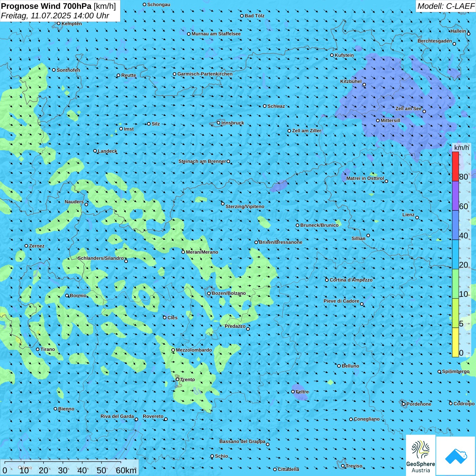This screenshot has width=476, height=476.
Task: Click the Cles city label
Action: tap(172, 318)
